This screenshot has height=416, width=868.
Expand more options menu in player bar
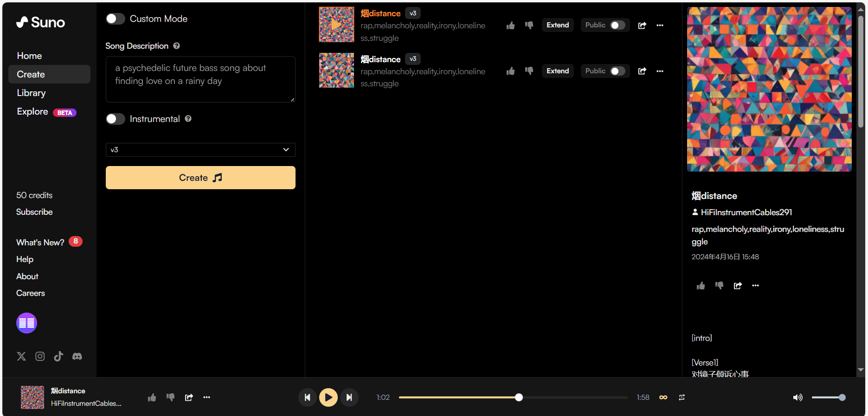[206, 397]
